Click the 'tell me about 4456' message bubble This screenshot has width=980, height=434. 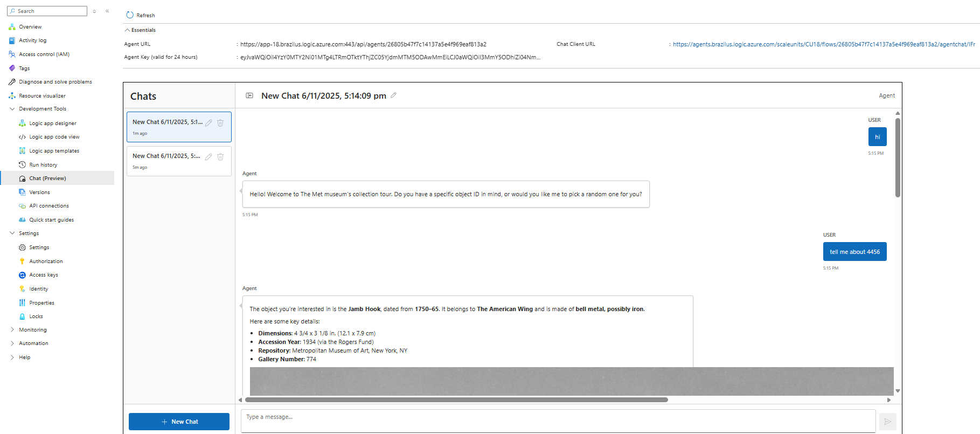point(854,252)
